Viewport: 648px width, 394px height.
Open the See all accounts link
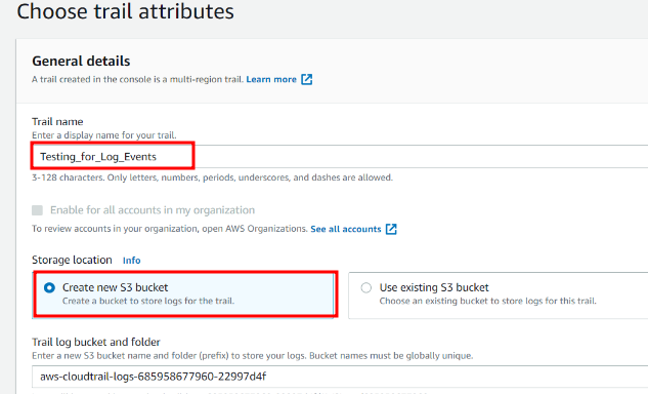(x=345, y=229)
